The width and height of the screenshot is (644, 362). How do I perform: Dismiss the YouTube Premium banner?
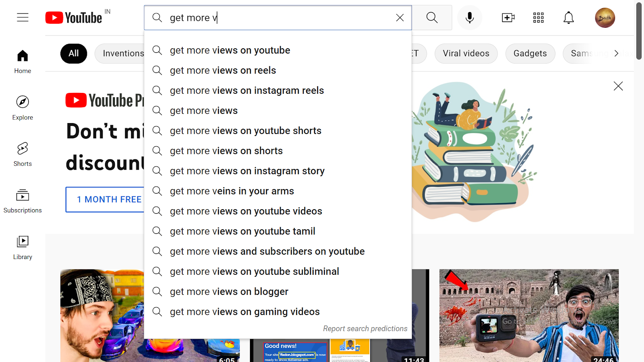click(618, 86)
